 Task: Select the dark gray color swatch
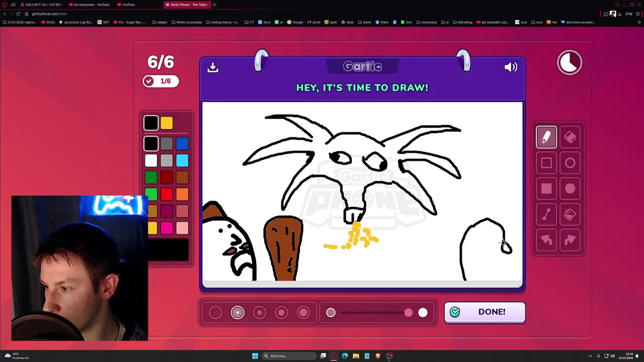click(x=167, y=144)
